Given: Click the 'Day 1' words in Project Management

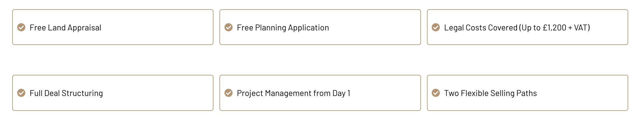Looking at the screenshot, I should pyautogui.click(x=341, y=93).
